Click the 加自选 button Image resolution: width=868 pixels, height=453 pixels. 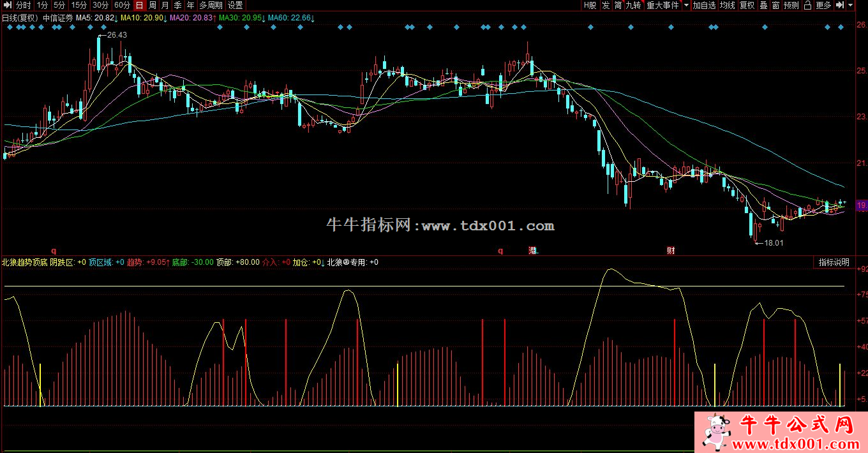[x=704, y=5]
